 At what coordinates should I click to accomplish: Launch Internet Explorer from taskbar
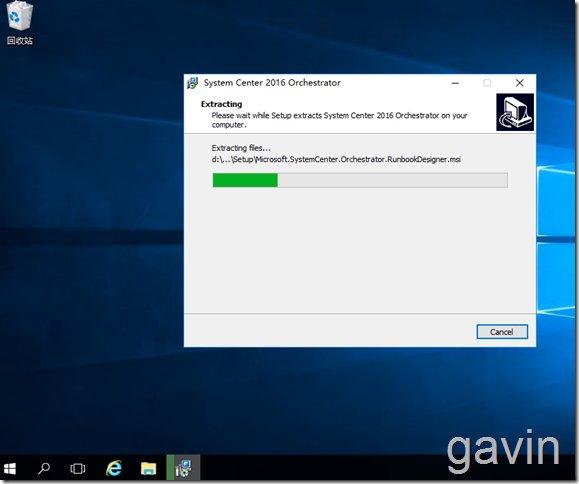(x=114, y=468)
